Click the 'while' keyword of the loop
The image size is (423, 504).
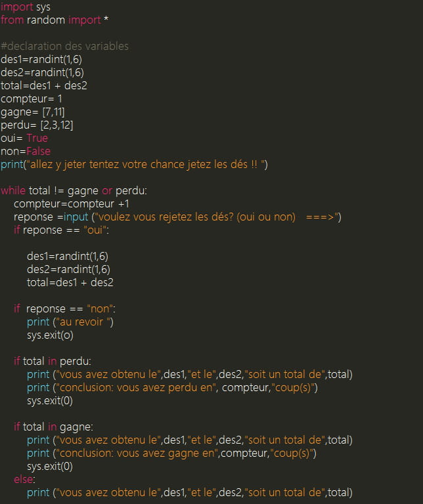pyautogui.click(x=13, y=190)
